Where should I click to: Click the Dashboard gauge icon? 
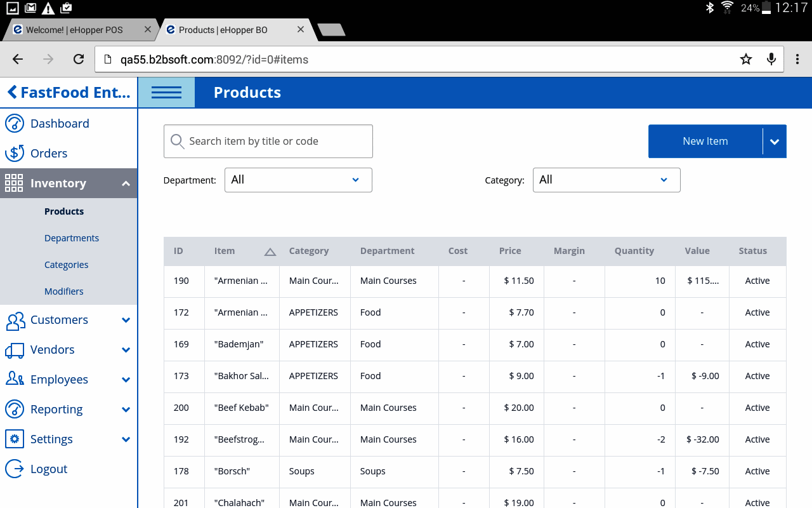pyautogui.click(x=15, y=124)
